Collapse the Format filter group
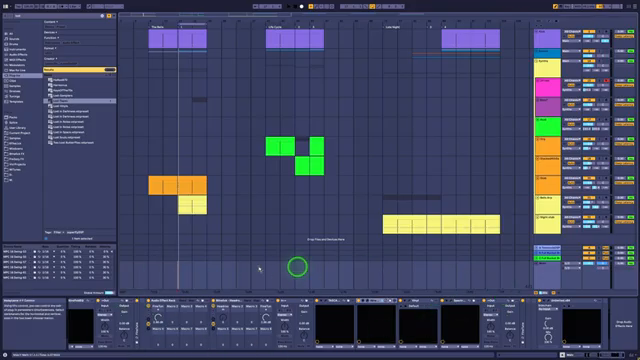 click(50, 48)
